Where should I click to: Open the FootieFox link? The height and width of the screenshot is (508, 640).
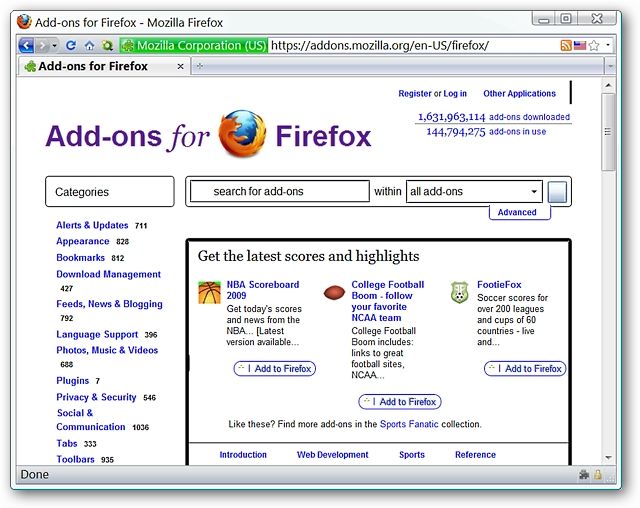(499, 284)
